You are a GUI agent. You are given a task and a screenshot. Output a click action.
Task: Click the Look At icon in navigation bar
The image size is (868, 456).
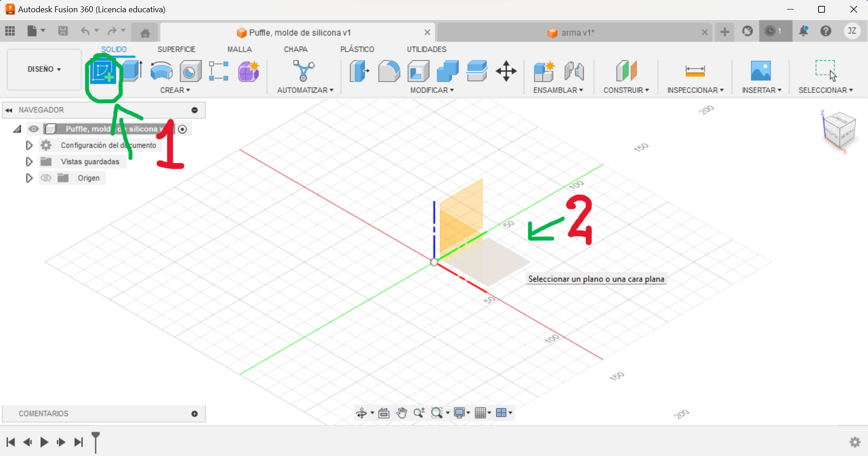point(384,413)
